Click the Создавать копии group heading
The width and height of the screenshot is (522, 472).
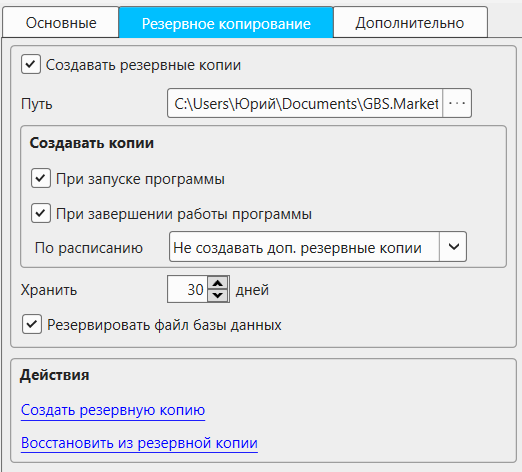[92, 143]
